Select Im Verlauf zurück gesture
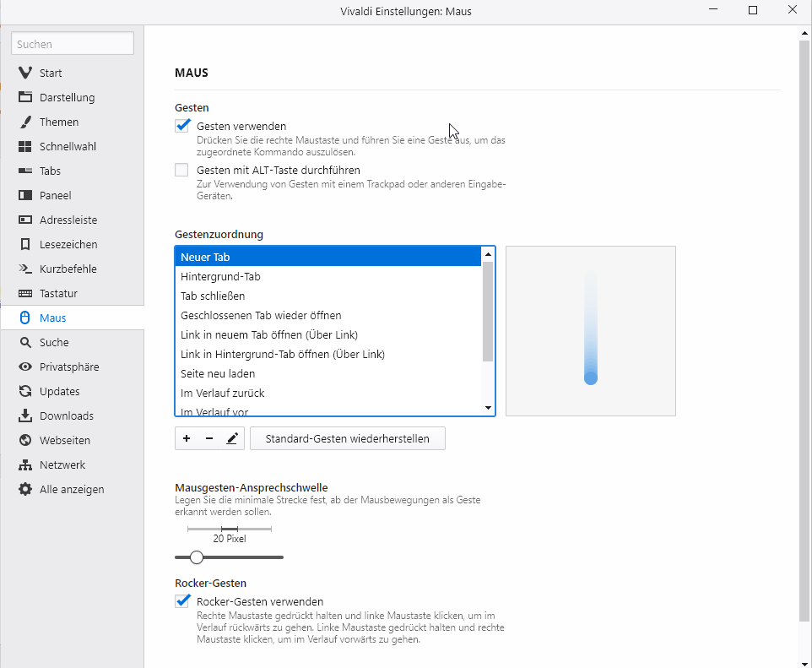812x668 pixels. [328, 393]
